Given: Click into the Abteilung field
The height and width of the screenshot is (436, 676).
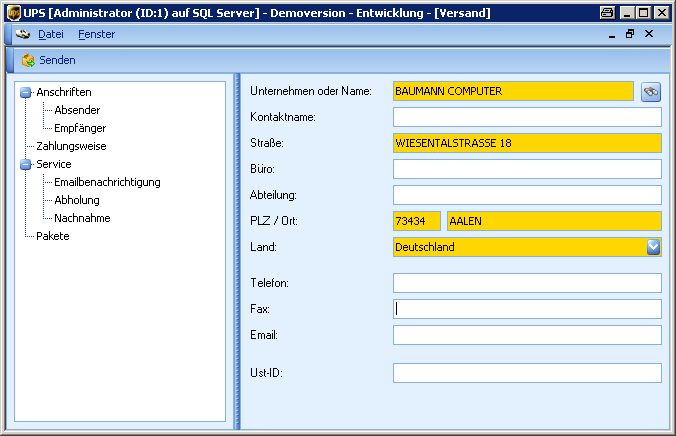Looking at the screenshot, I should coord(527,195).
